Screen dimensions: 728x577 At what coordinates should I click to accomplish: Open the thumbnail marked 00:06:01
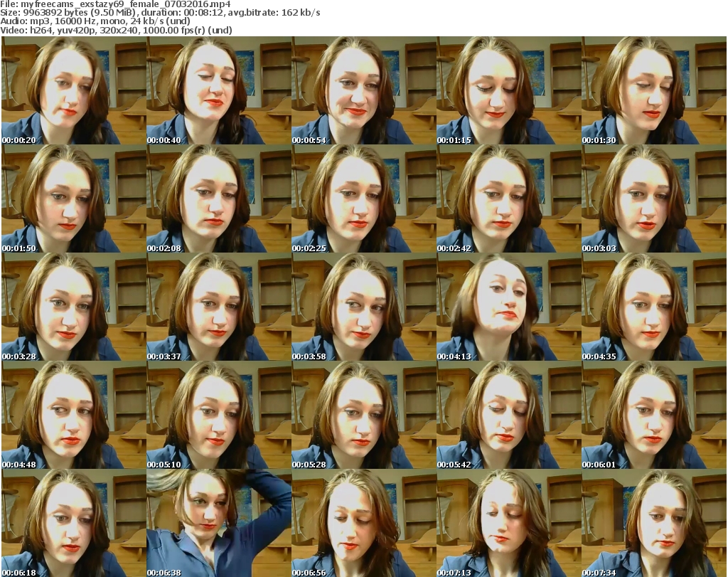tap(653, 415)
